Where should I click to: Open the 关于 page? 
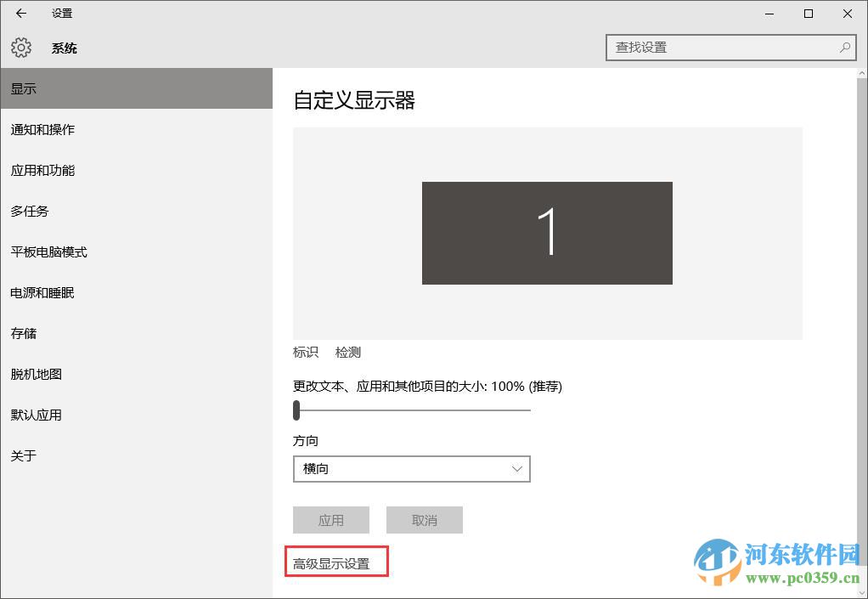pyautogui.click(x=23, y=455)
